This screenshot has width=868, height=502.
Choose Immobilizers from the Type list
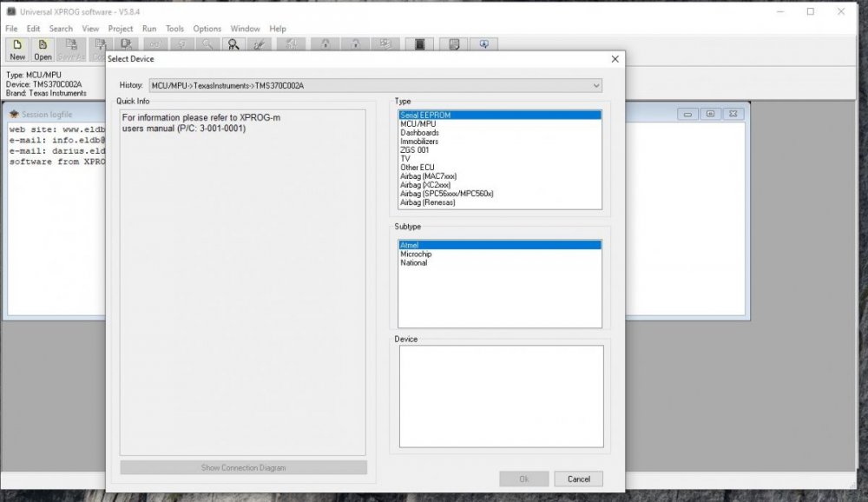pyautogui.click(x=419, y=142)
